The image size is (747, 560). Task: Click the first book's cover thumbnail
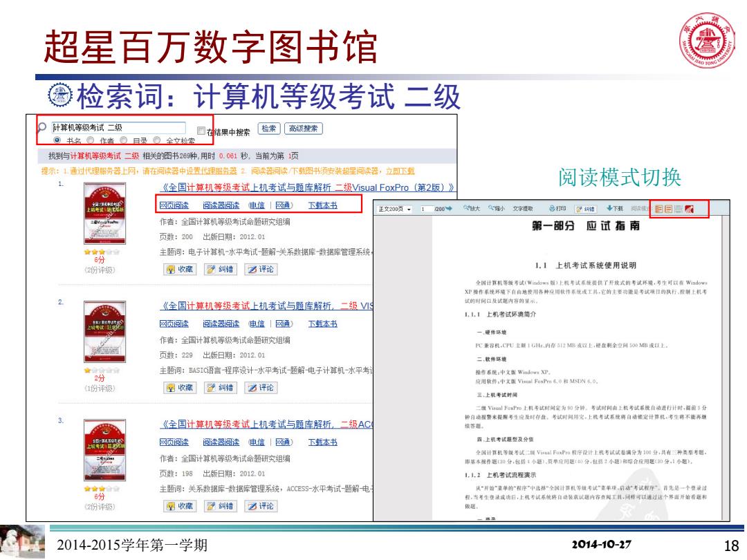pos(105,214)
